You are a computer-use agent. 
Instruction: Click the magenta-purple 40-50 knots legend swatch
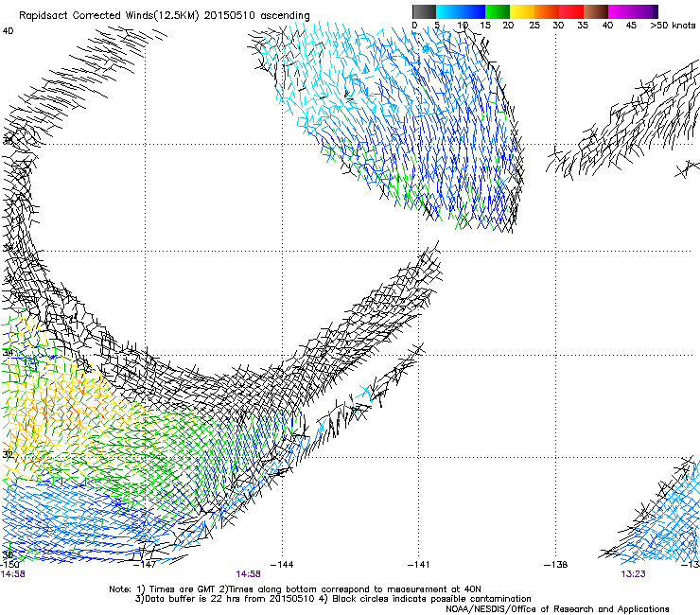633,11
